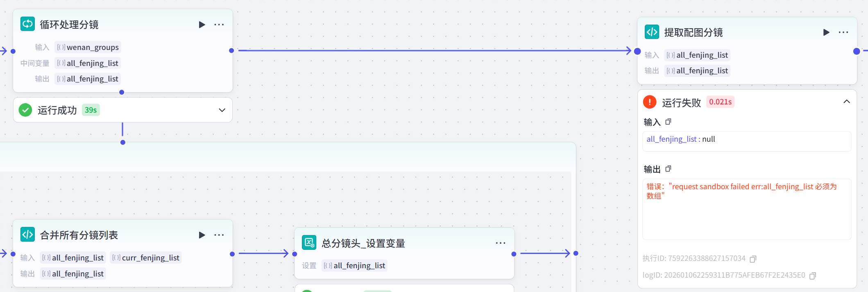Click the variable icon of 总分镜头_设置变量 node
The width and height of the screenshot is (868, 292).
pyautogui.click(x=309, y=242)
